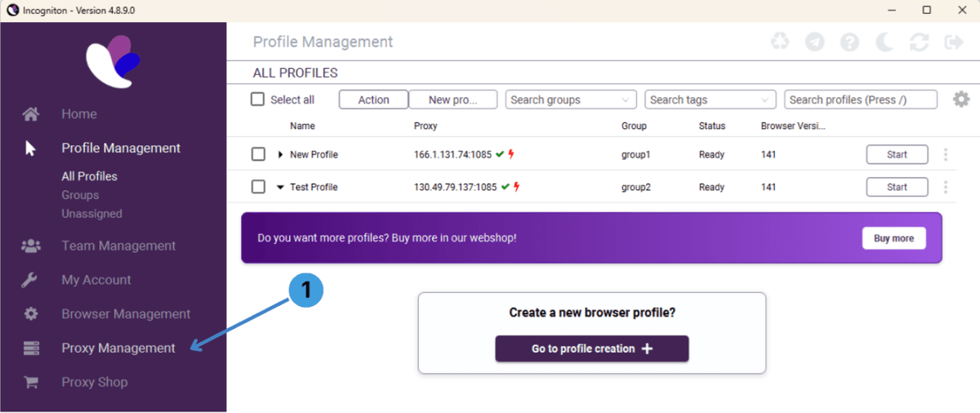Image resolution: width=980 pixels, height=413 pixels.
Task: Sort by Status column header
Action: tap(712, 127)
